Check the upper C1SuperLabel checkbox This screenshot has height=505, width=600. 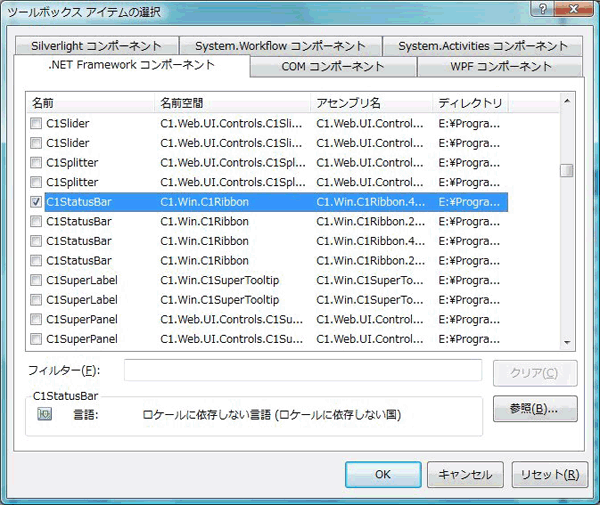click(x=36, y=280)
